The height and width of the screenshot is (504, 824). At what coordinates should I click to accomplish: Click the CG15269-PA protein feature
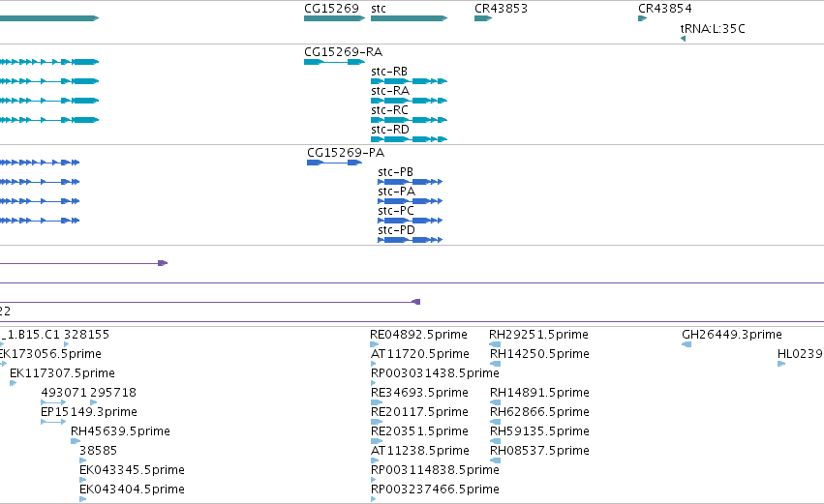(334, 163)
